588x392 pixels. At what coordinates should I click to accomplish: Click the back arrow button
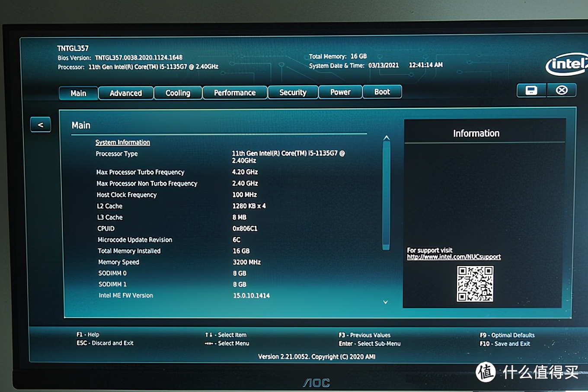(x=41, y=125)
